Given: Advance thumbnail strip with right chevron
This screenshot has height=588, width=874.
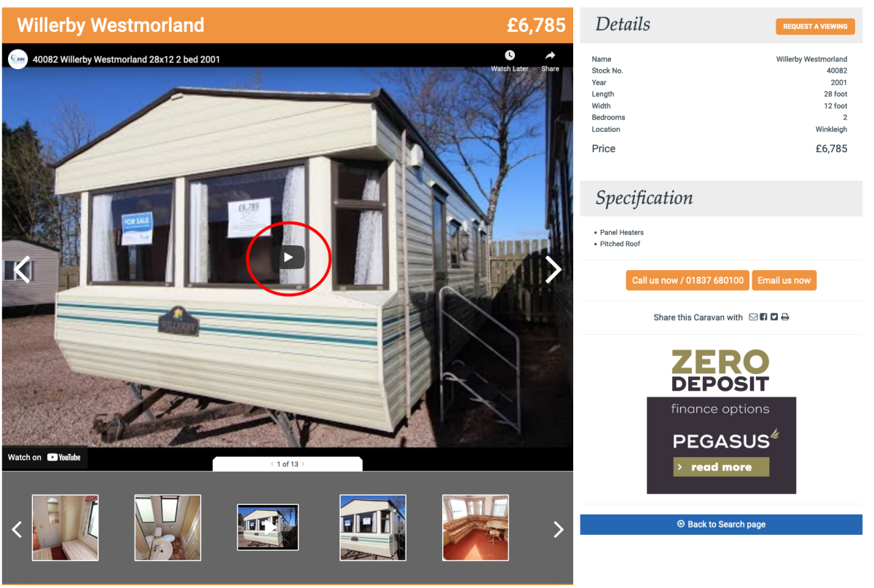Looking at the screenshot, I should 559,529.
